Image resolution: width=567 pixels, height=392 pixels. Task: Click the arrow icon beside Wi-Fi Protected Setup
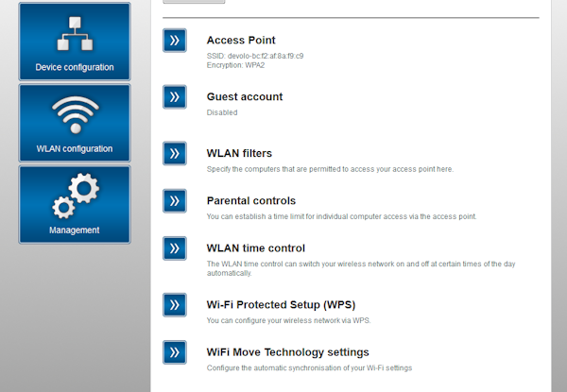pos(175,305)
